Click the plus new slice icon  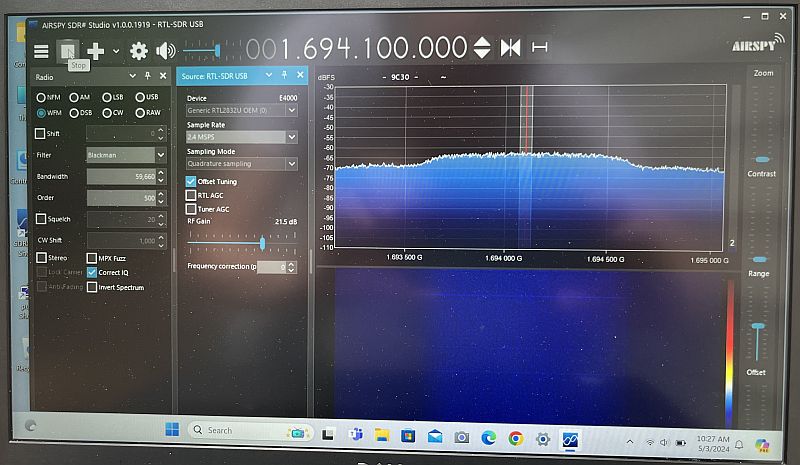coord(95,50)
